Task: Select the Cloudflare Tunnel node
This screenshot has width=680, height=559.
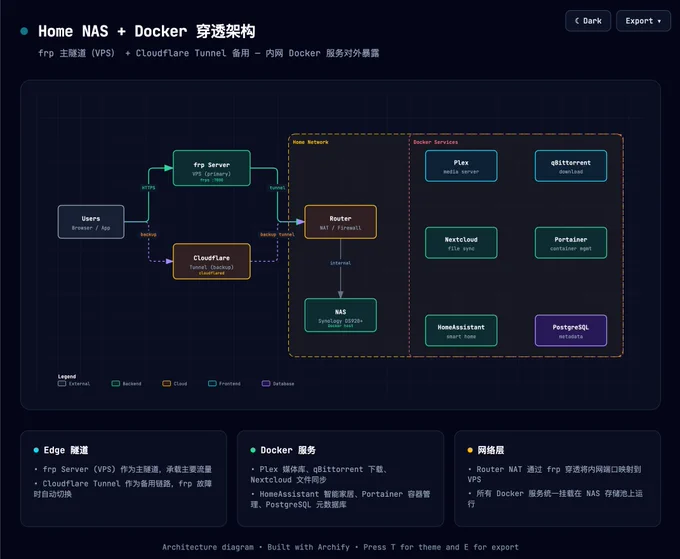Action: 212,262
